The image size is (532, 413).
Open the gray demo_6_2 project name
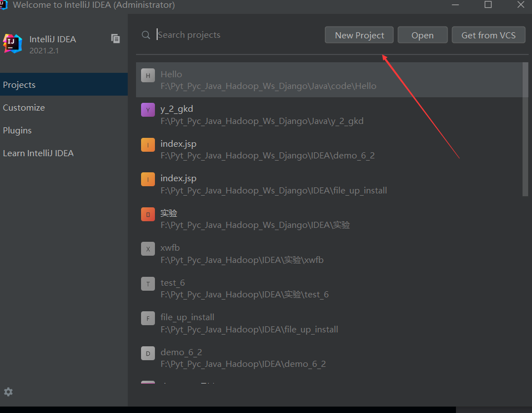[181, 352]
